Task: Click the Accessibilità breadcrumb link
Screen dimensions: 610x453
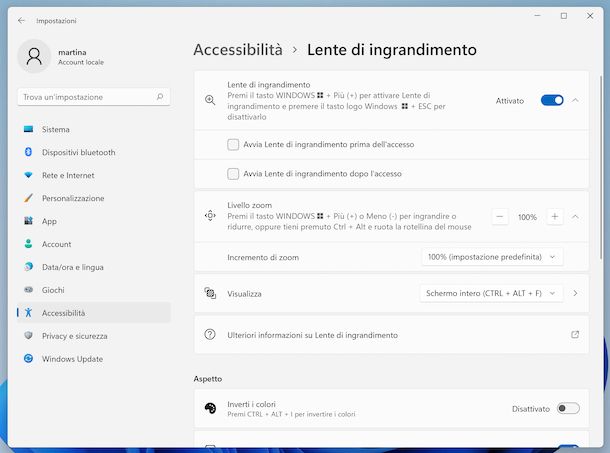Action: point(238,50)
